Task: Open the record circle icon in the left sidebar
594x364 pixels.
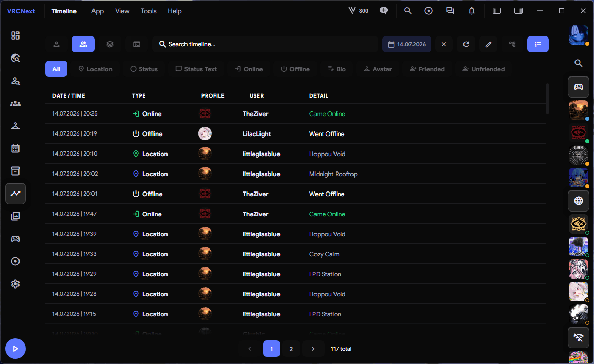Action: click(x=15, y=261)
